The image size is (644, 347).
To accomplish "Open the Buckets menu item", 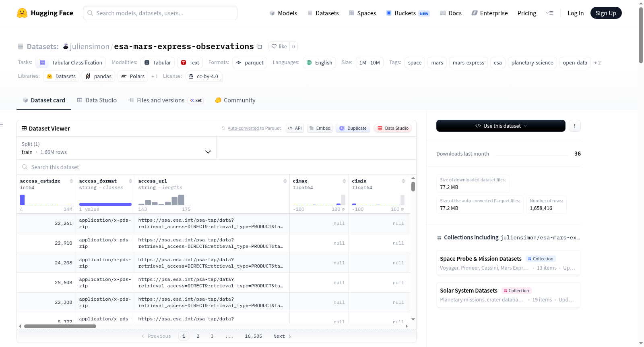I will [408, 13].
